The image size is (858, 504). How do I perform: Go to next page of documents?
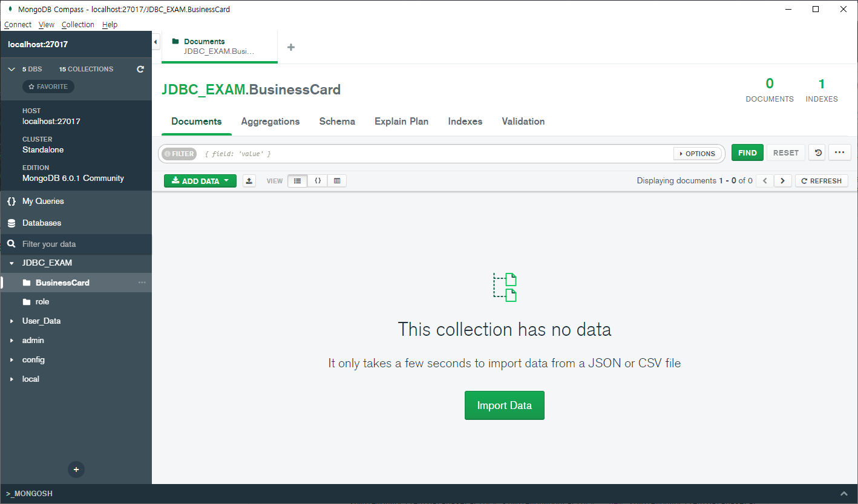tap(783, 181)
